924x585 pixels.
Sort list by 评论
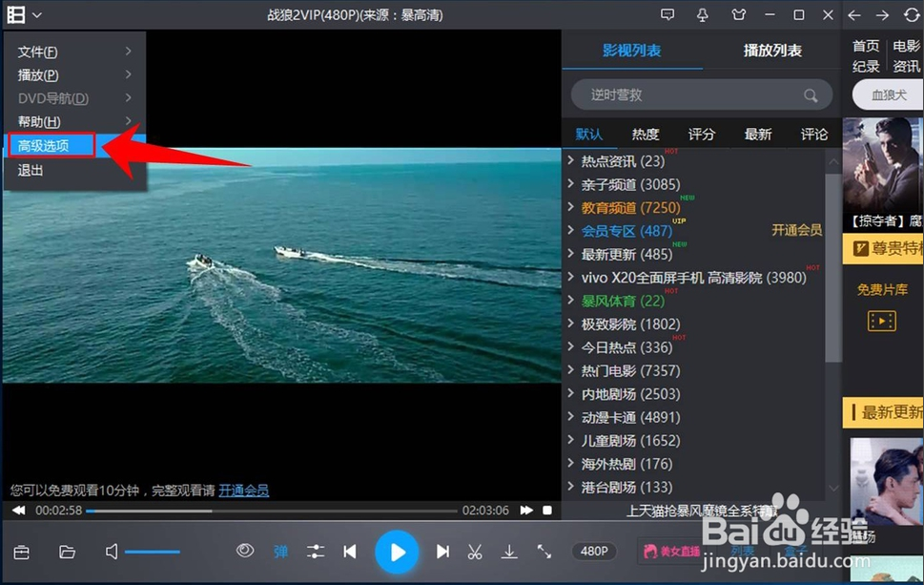[x=813, y=135]
